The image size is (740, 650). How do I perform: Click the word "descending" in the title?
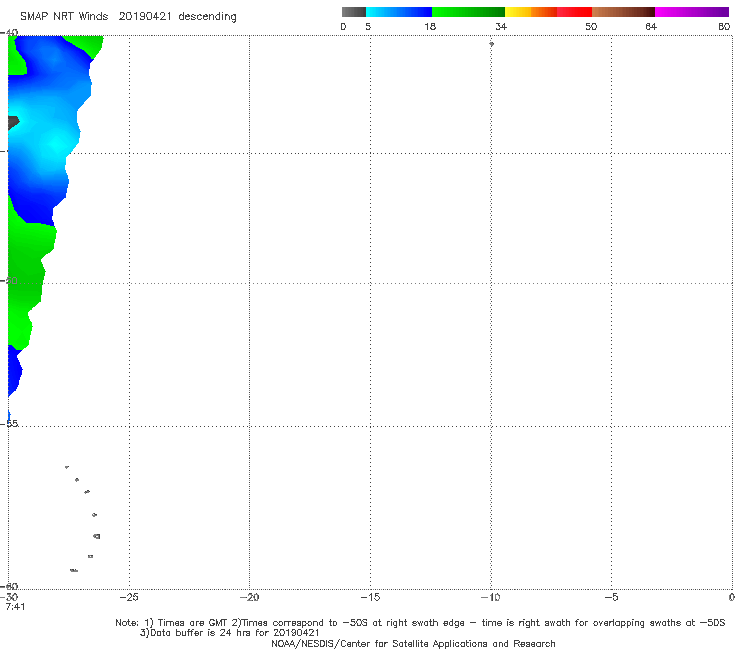click(x=207, y=17)
